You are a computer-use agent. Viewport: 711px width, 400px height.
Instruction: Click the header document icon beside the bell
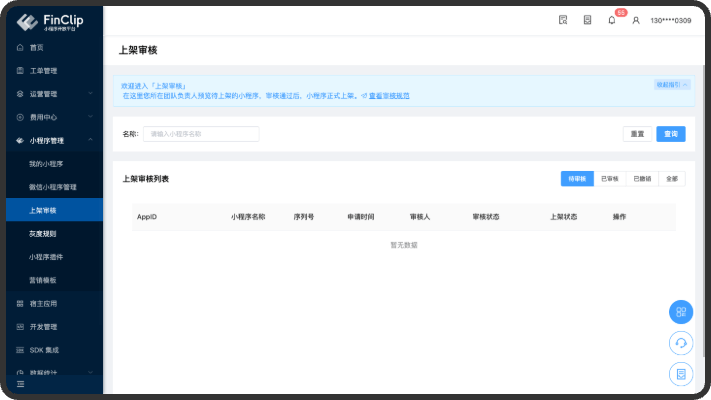coord(587,20)
